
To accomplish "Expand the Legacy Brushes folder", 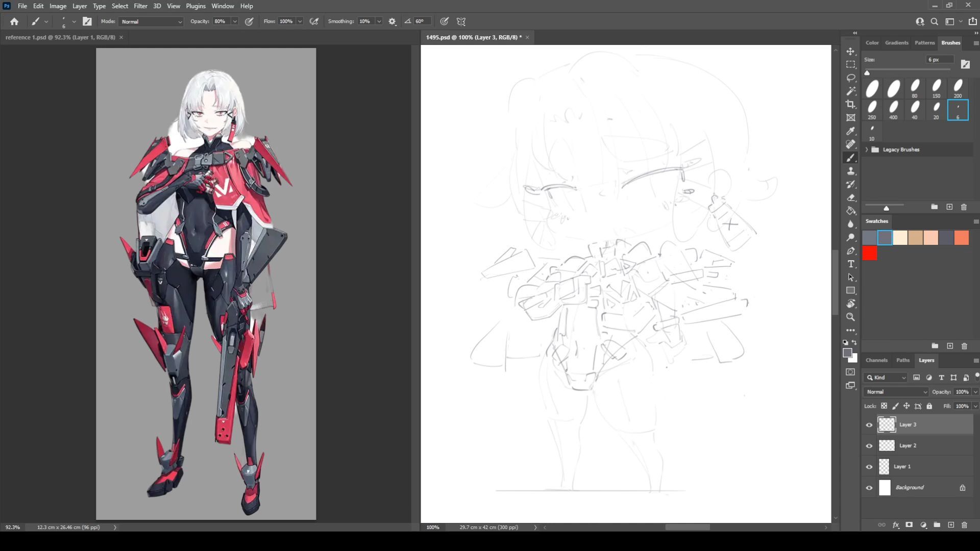I will 867,149.
